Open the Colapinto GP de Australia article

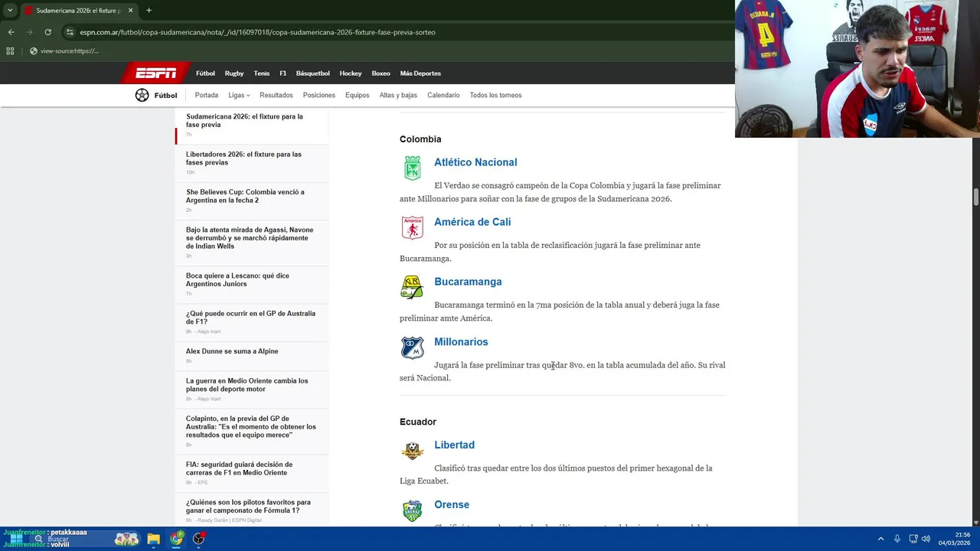250,427
